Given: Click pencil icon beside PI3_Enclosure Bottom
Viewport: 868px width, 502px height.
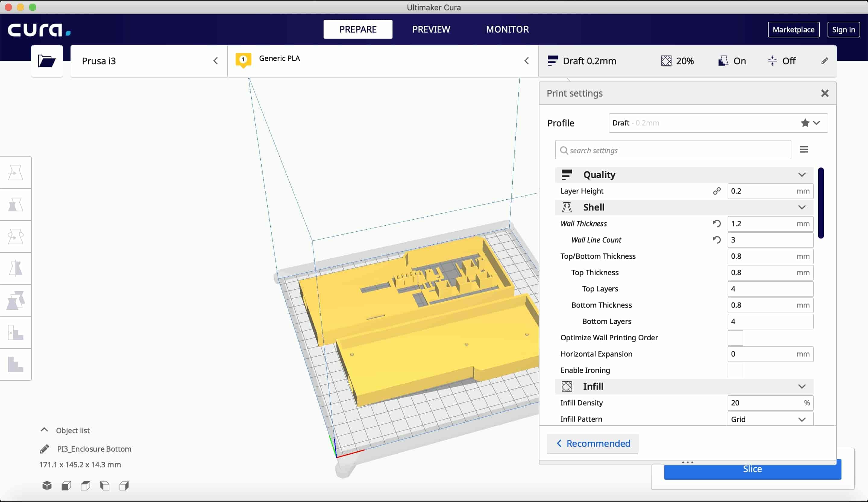Looking at the screenshot, I should [44, 449].
